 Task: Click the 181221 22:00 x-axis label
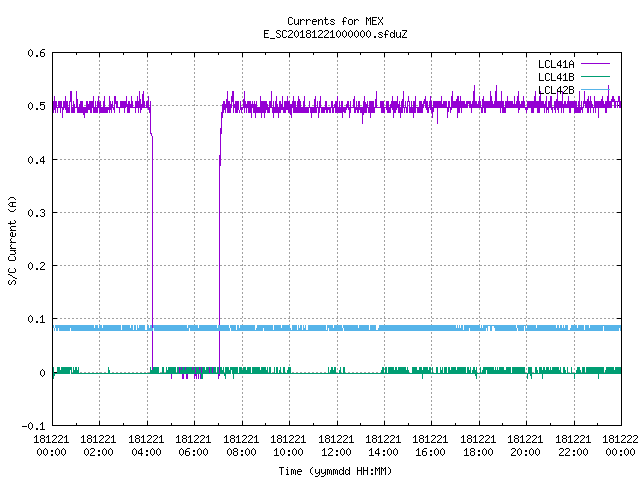point(573,446)
